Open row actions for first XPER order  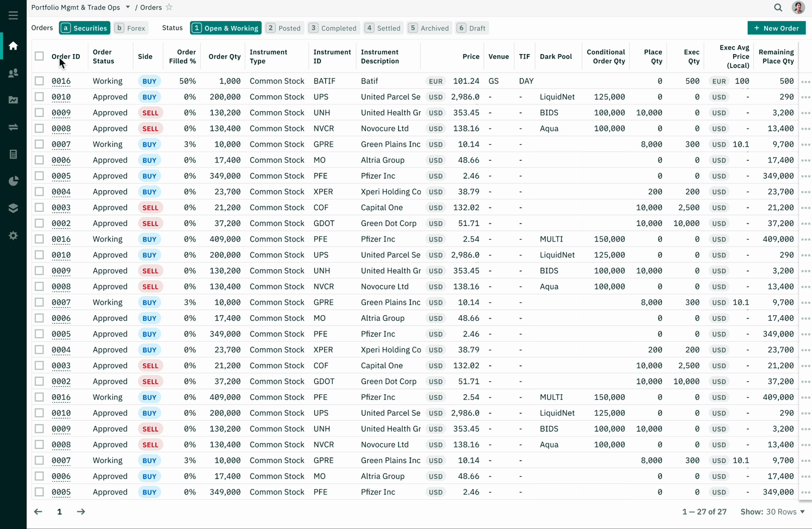[805, 192]
